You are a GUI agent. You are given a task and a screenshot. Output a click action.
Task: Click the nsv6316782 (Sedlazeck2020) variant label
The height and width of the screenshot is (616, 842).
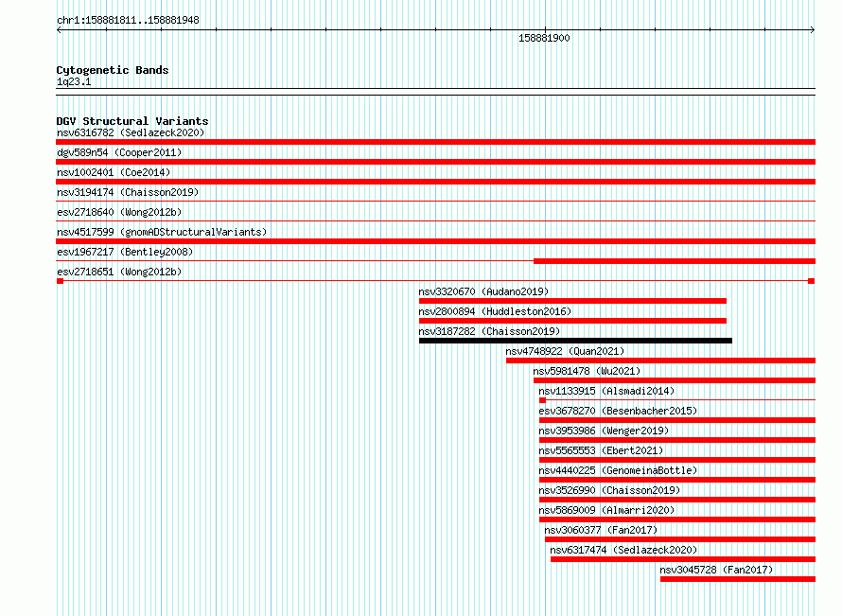pos(131,132)
